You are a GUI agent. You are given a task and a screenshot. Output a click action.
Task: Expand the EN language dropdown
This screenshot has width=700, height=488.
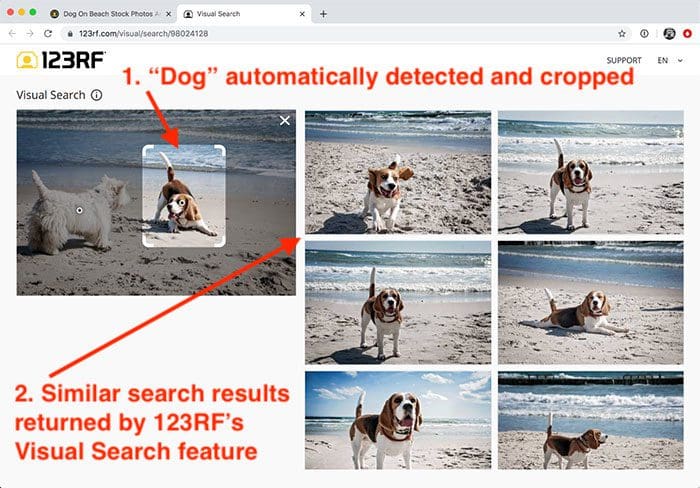click(670, 60)
